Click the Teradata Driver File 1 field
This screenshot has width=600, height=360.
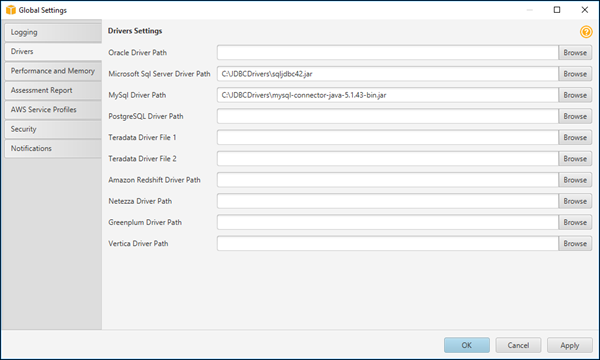388,137
